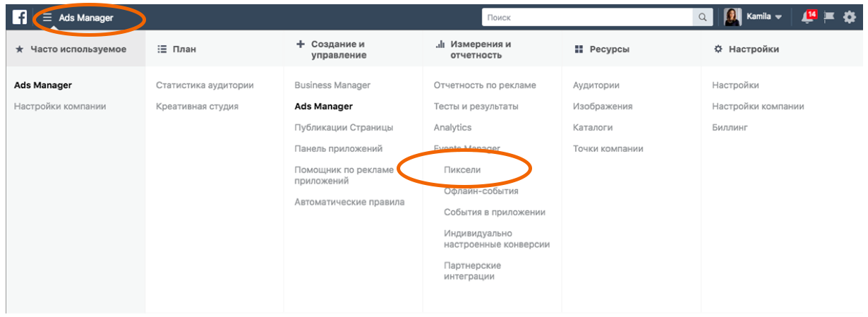This screenshot has width=868, height=317.
Task: Open the settings gear icon
Action: pos(850,17)
